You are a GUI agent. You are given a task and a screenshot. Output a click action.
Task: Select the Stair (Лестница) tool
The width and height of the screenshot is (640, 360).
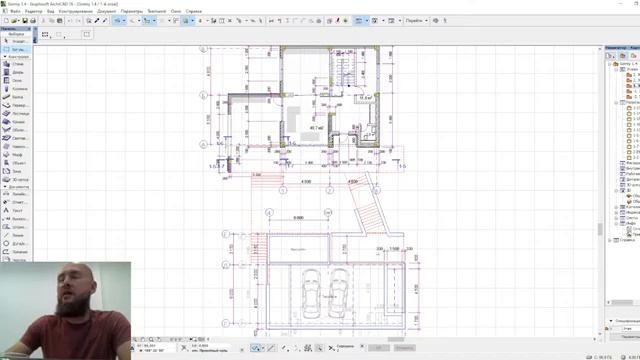click(16, 113)
